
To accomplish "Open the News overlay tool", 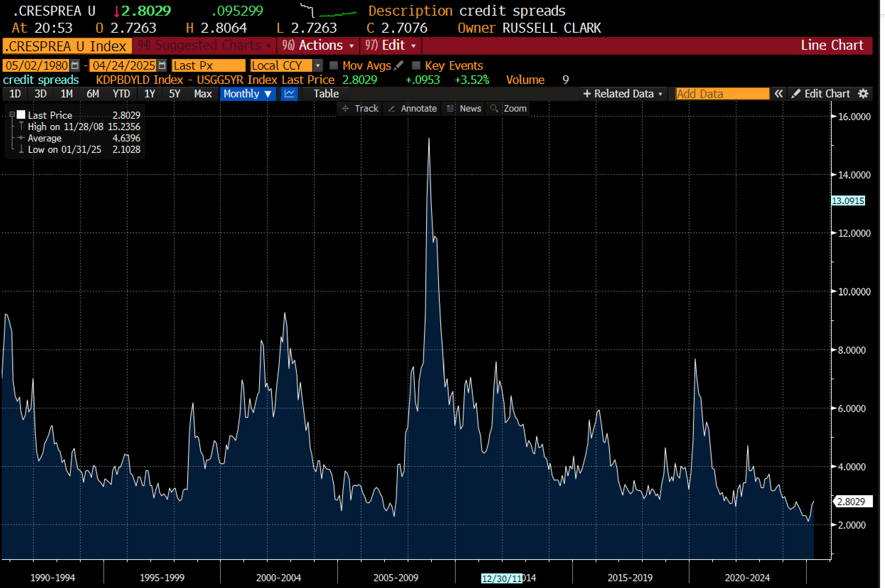I will tap(464, 109).
